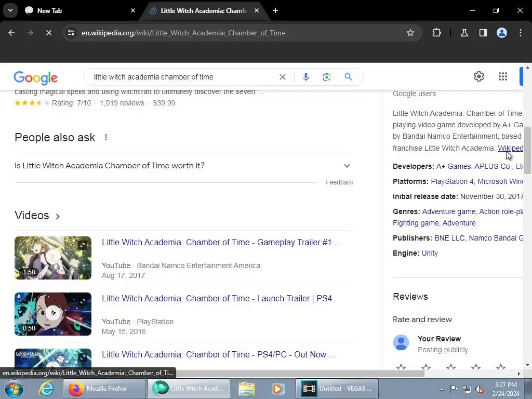The width and height of the screenshot is (532, 399).
Task: Open A+ Games developer link
Action: pyautogui.click(x=453, y=166)
